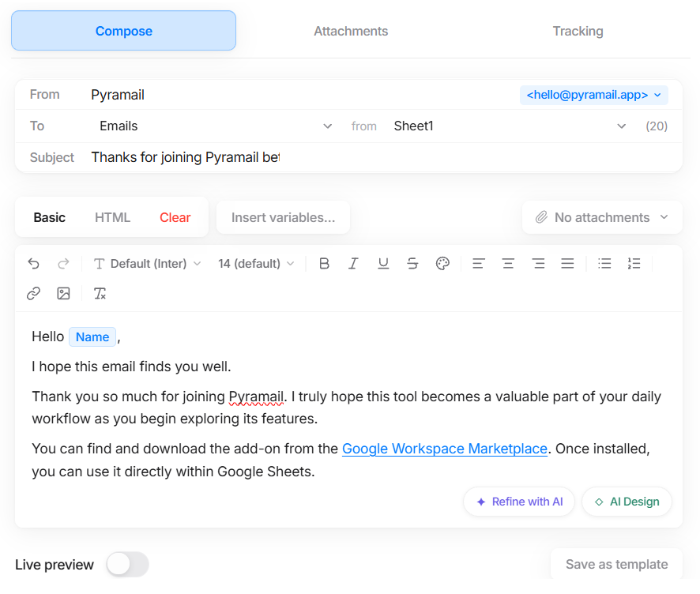Center align the text
This screenshot has height=594, width=700.
click(508, 263)
